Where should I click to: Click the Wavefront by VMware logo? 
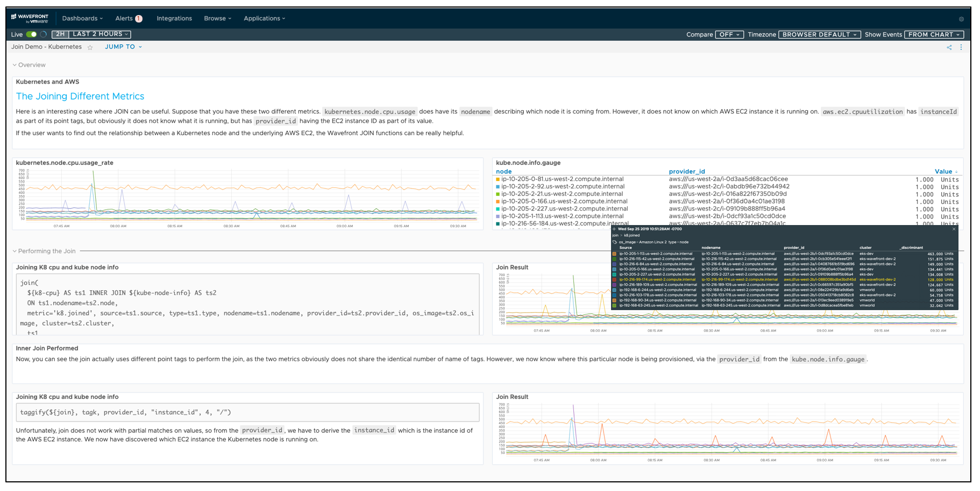pos(30,18)
